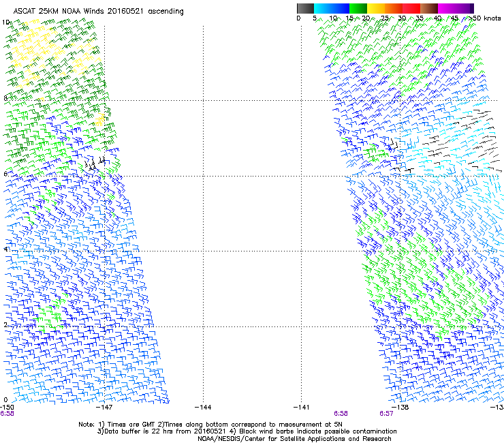Select the cyan-to-blue 5–15 knots color bar segment
504x443 pixels.
332,8
